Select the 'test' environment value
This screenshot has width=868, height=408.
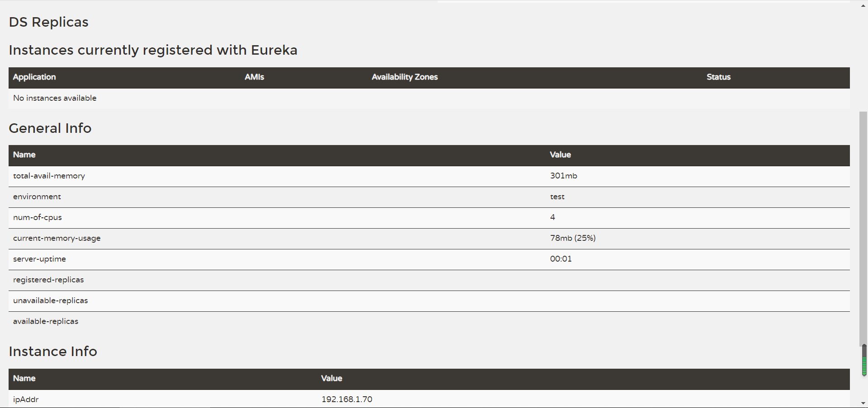point(557,197)
